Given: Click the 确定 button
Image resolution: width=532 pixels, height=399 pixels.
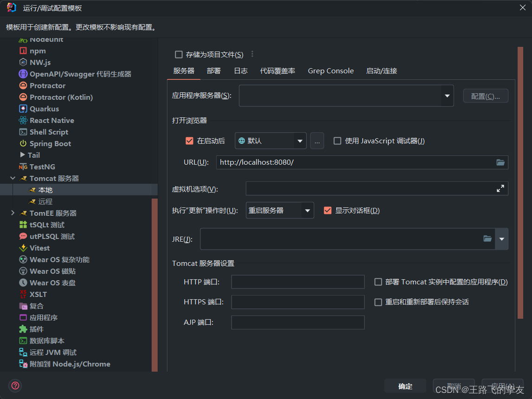Looking at the screenshot, I should tap(405, 386).
